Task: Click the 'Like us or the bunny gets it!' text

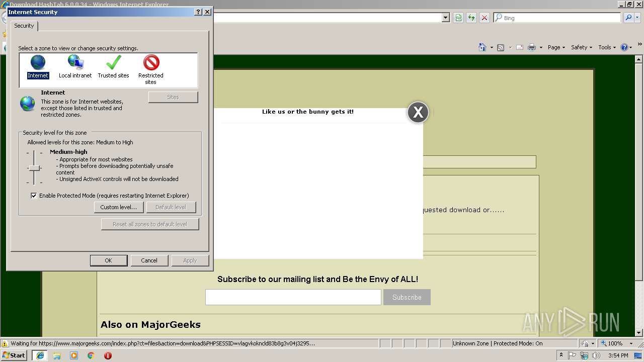Action: coord(308,112)
